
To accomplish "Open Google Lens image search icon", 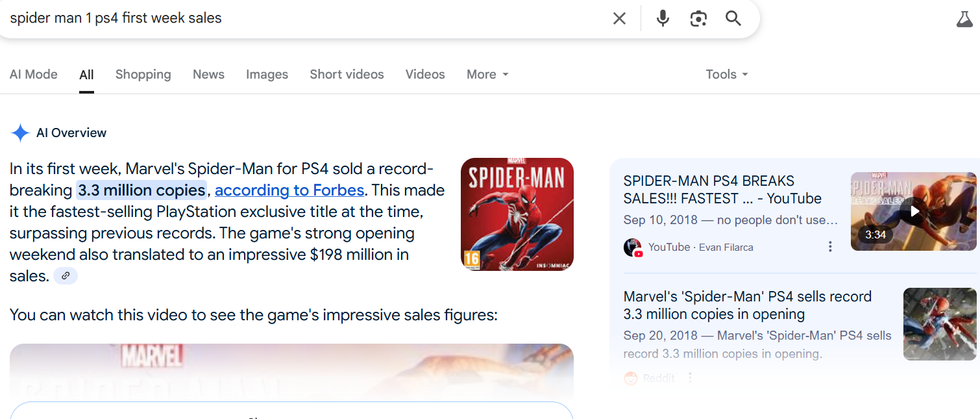I will point(698,18).
